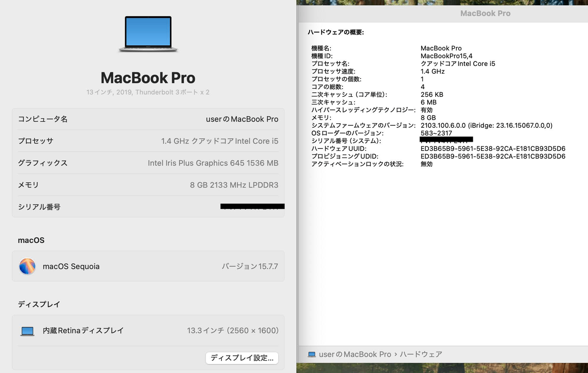The image size is (588, 373).
Task: Click プロセッサ速度: label
Action: (333, 72)
